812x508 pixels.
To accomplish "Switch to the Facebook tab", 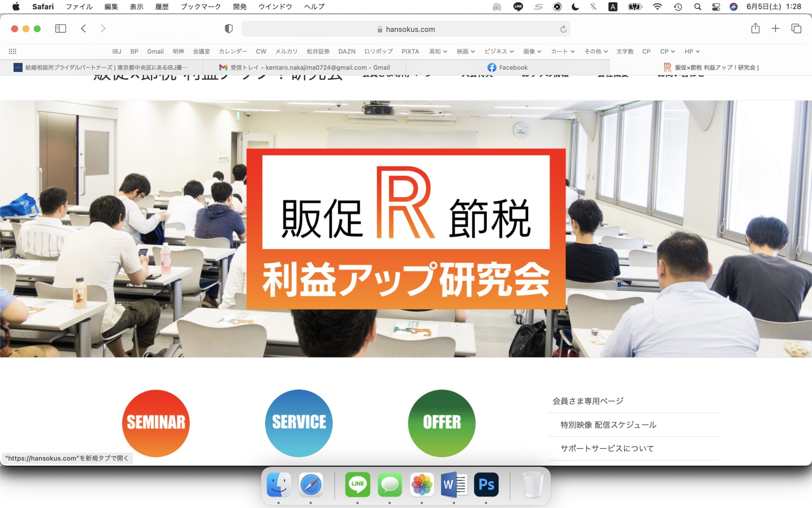I will [x=507, y=68].
